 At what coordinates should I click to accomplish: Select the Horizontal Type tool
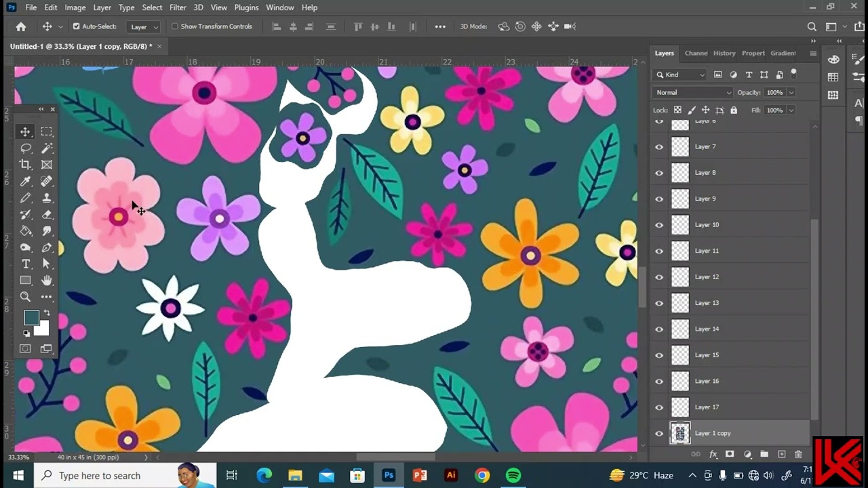point(25,264)
